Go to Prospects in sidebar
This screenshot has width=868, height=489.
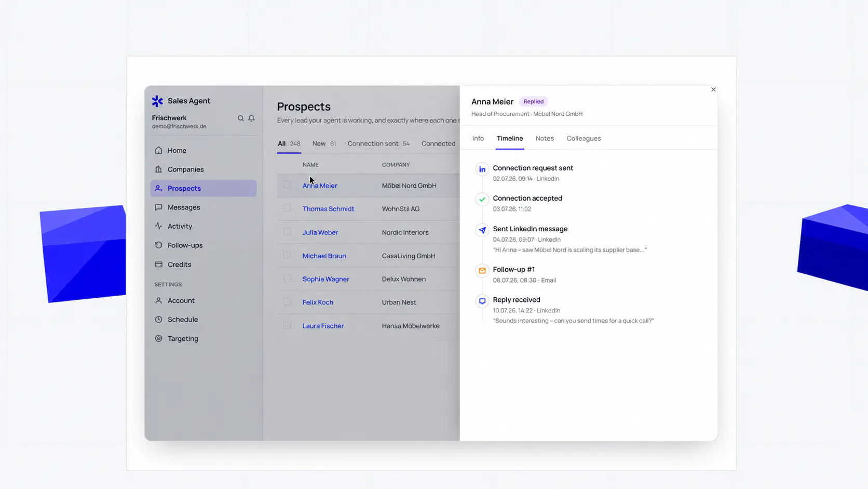click(x=204, y=188)
